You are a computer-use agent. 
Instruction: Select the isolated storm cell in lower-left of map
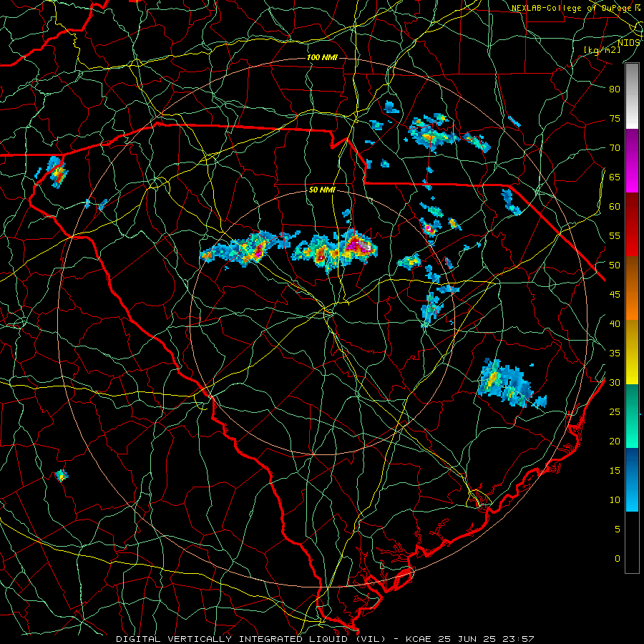click(x=62, y=476)
